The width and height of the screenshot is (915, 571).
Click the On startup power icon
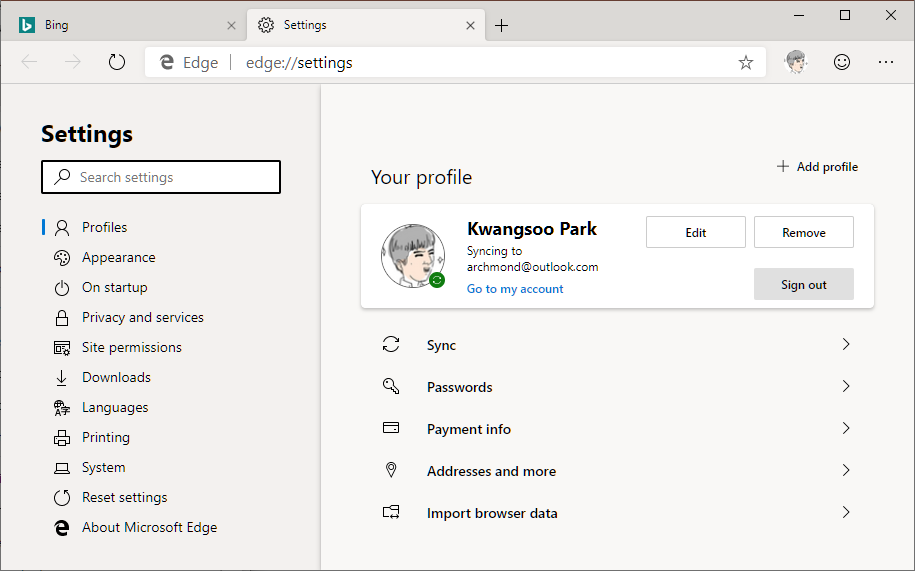[x=62, y=288]
